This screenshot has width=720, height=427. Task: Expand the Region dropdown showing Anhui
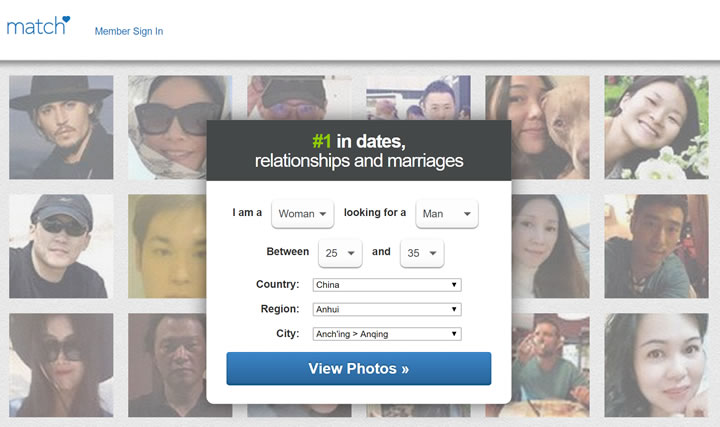(386, 310)
